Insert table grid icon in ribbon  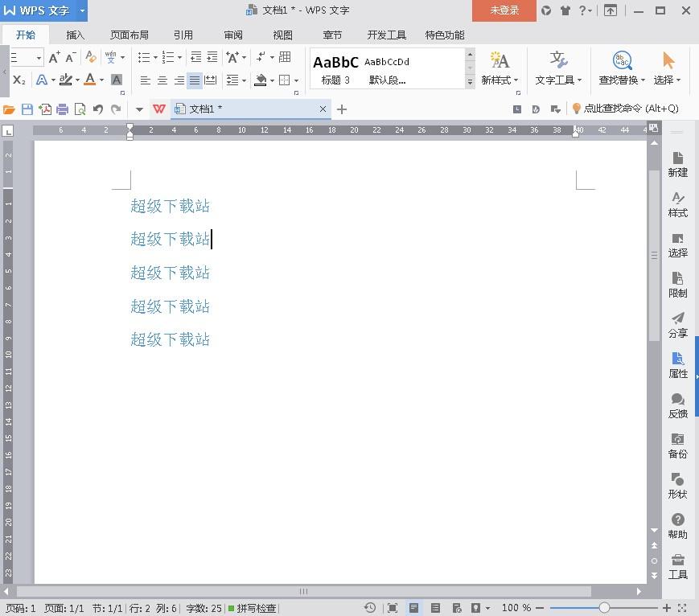pos(285,57)
